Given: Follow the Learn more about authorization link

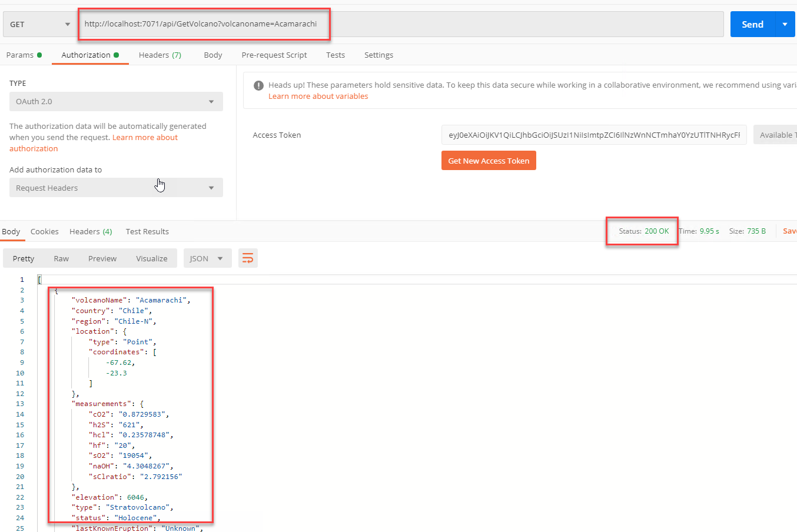Looking at the screenshot, I should [x=94, y=143].
